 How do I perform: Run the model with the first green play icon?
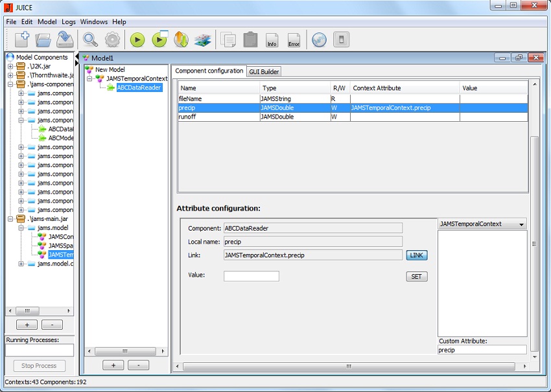pos(137,40)
